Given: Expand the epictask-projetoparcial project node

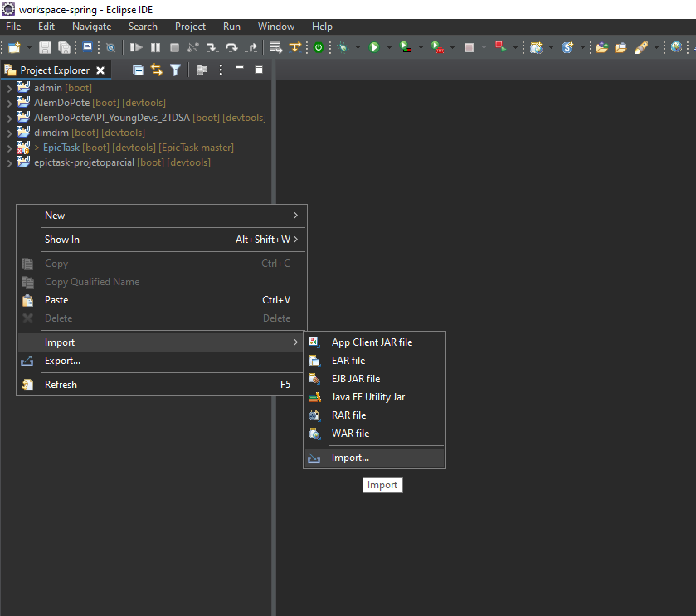Looking at the screenshot, I should coord(9,163).
